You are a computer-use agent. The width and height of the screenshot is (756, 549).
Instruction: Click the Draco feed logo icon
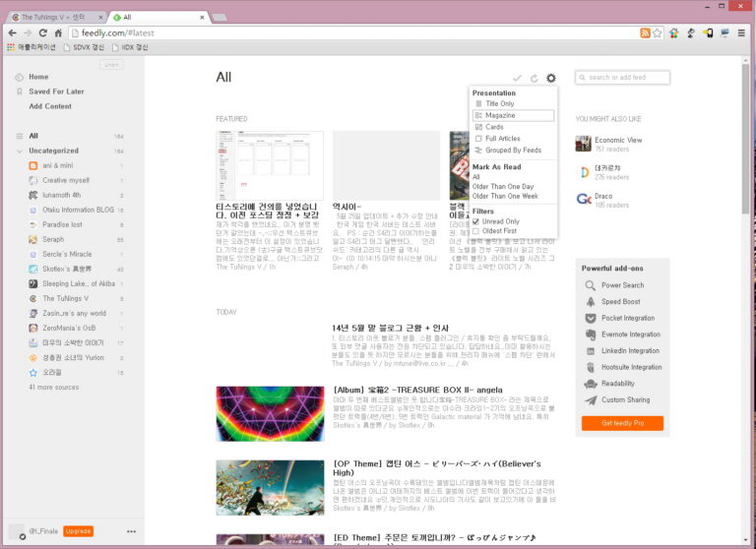[584, 199]
